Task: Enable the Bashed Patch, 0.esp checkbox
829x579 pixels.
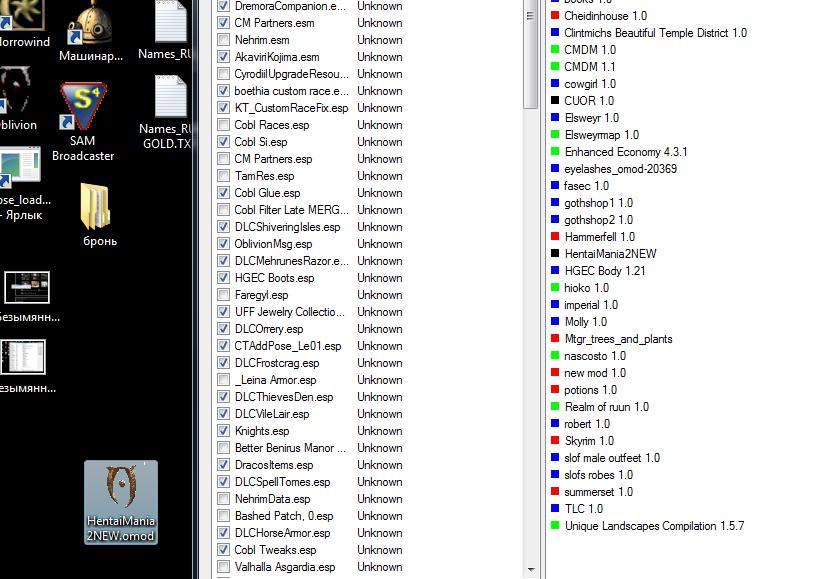Action: pos(224,516)
